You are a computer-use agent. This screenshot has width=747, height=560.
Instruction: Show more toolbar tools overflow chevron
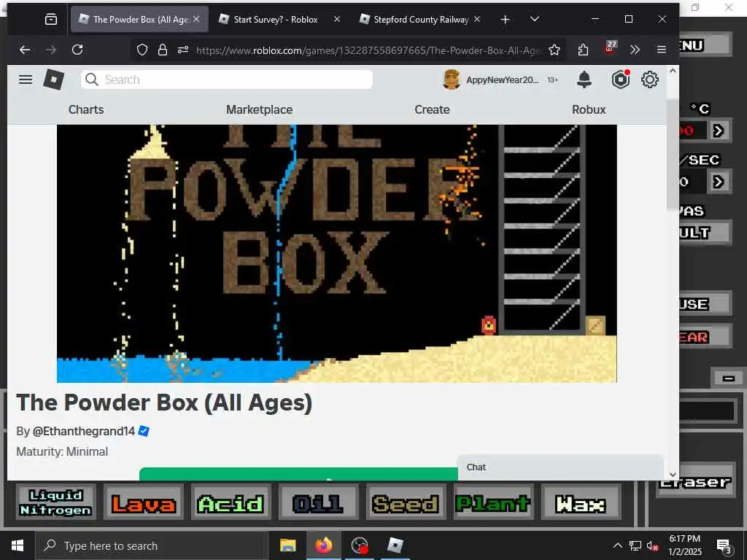[635, 50]
